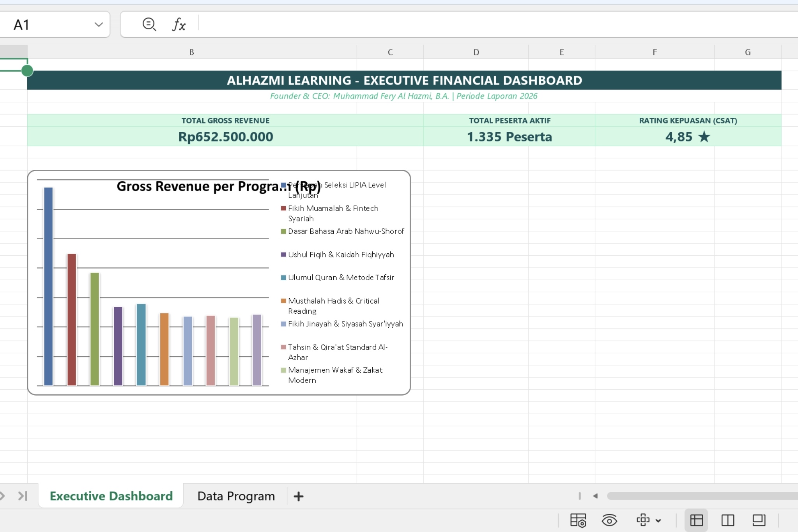The width and height of the screenshot is (798, 532).
Task: Select the 4,85 star rating cell
Action: 688,137
